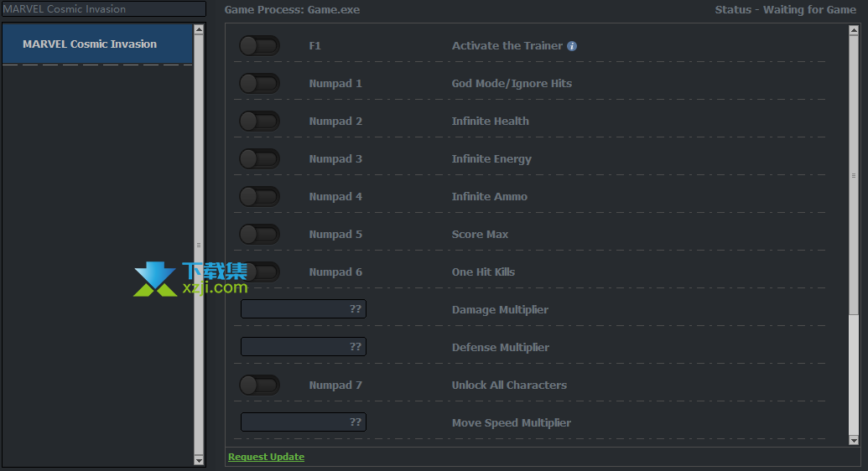Click the info icon beside Activate the Trainer
868x471 pixels.
tap(572, 46)
